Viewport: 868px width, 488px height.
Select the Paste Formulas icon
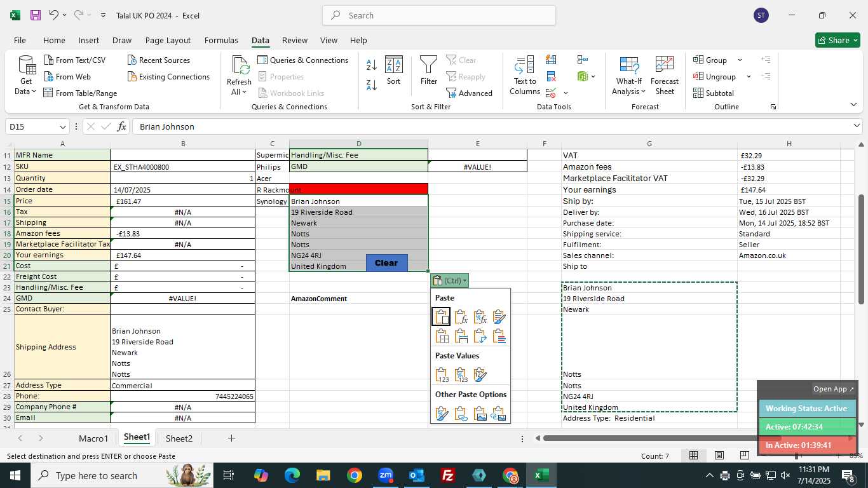pos(461,316)
